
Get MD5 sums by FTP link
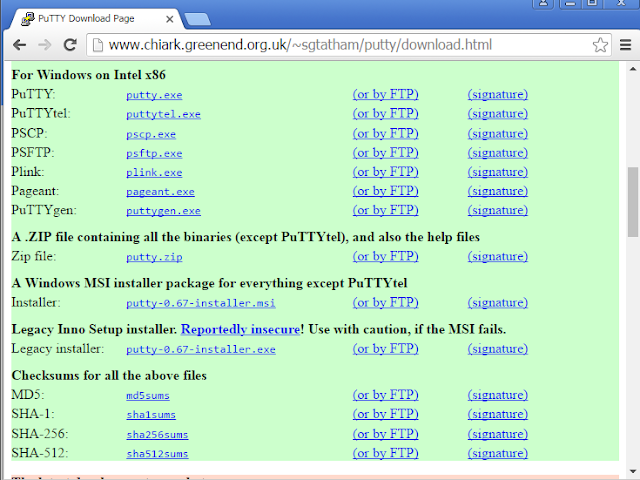(x=386, y=395)
